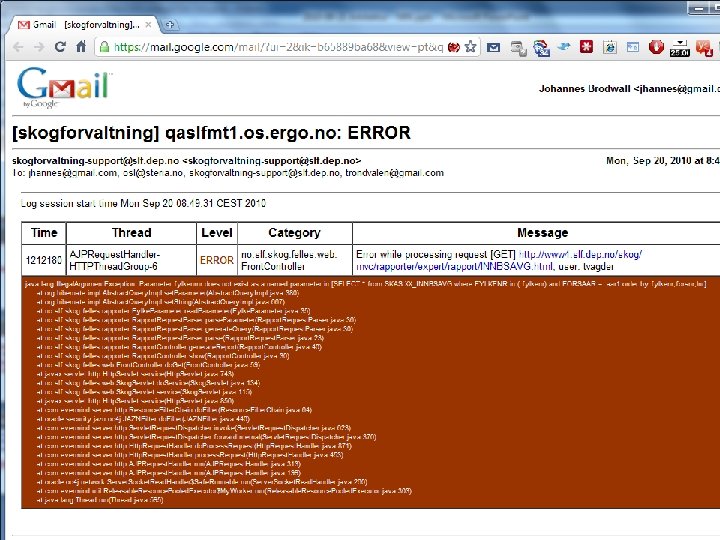Image resolution: width=720 pixels, height=540 pixels.
Task: Open the skog.slf.dep.no rapport INNESAVG link
Action: (499, 260)
